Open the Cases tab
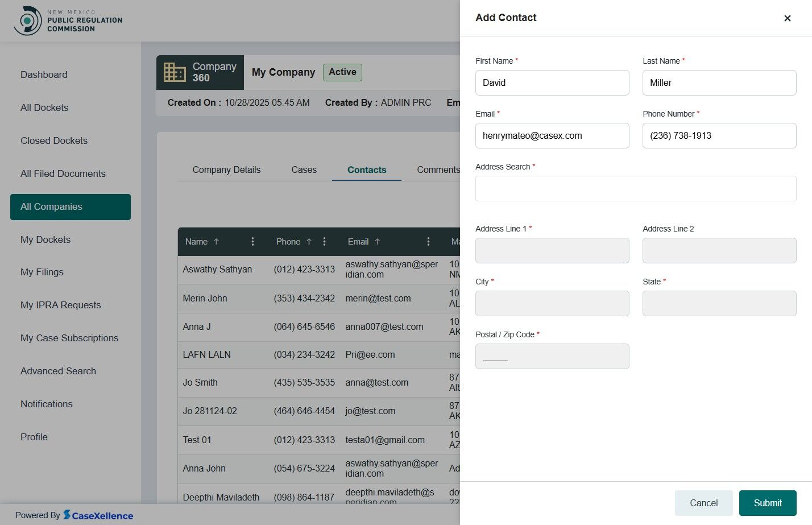The height and width of the screenshot is (525, 812). (304, 170)
